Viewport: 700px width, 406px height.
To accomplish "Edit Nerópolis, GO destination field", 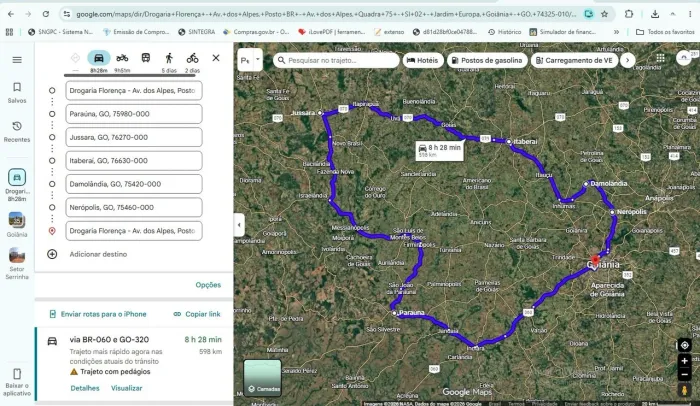I will (x=133, y=207).
